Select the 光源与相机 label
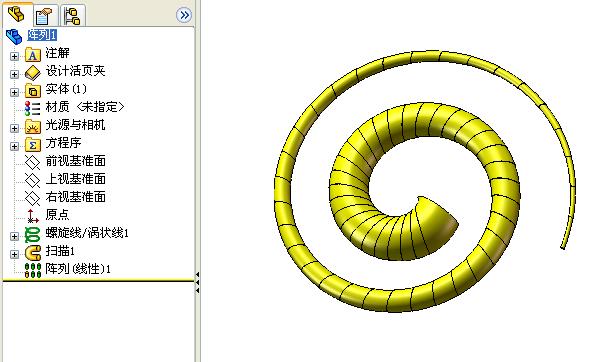This screenshot has width=609, height=362. (x=75, y=125)
